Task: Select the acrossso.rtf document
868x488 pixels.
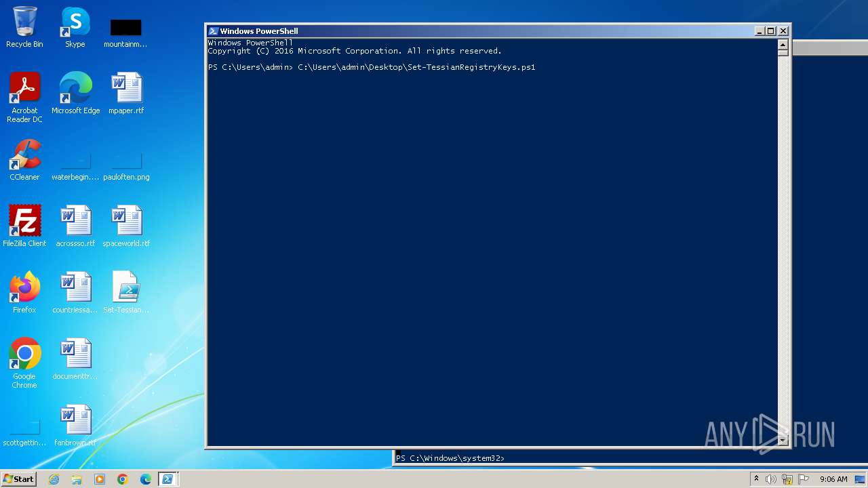Action: tap(75, 226)
